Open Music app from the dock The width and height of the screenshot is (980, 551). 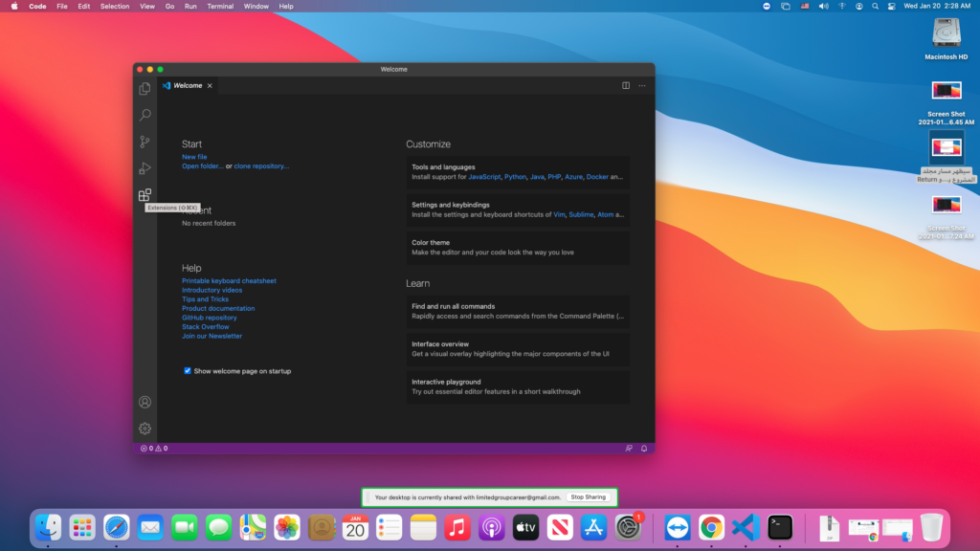[457, 528]
